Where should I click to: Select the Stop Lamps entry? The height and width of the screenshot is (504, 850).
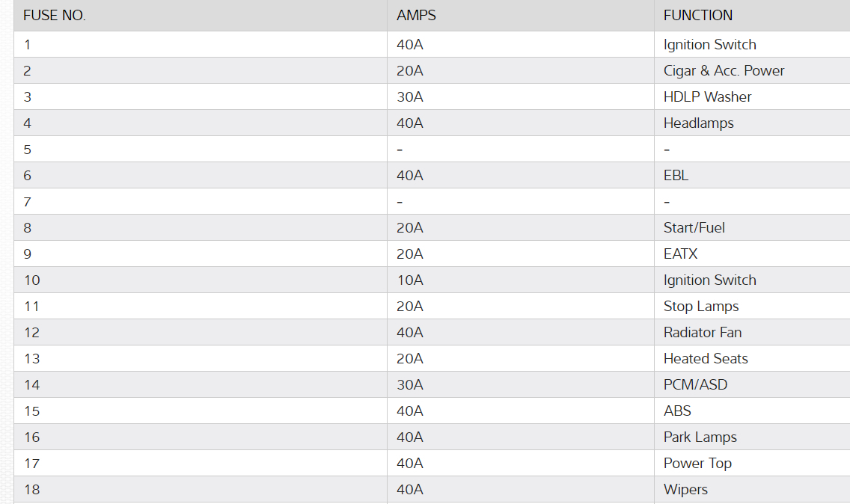click(x=700, y=307)
